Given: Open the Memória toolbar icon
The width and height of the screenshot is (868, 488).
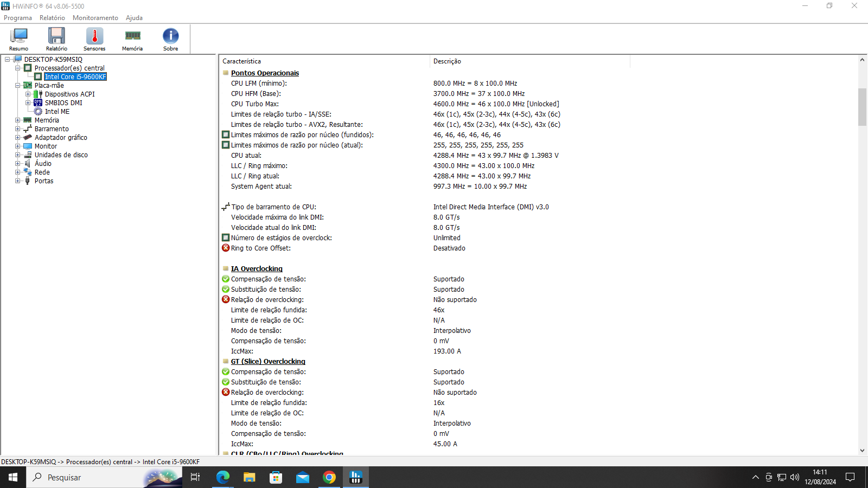Looking at the screenshot, I should 132,39.
